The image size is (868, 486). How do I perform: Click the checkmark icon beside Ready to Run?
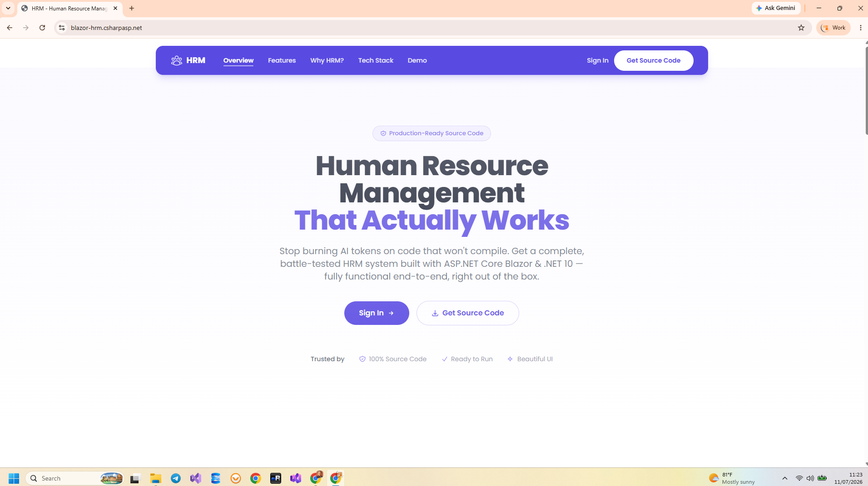pos(445,359)
